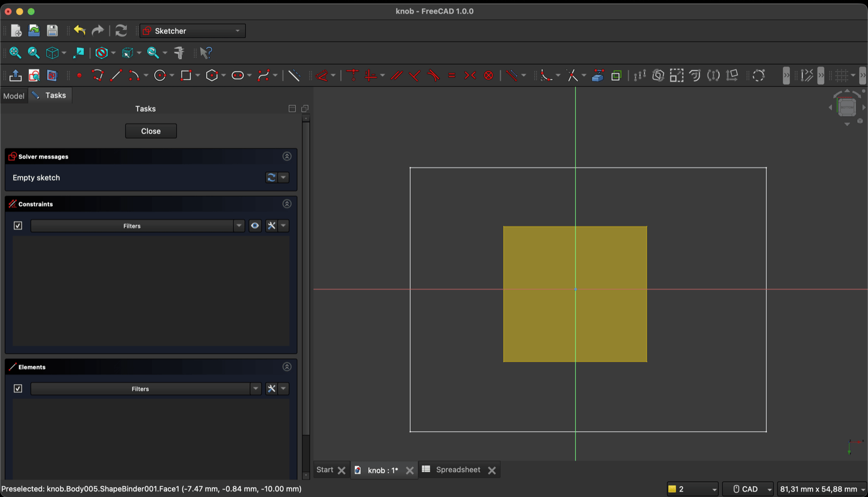Apply the Symmetric constraint
This screenshot has height=497, width=868.
[x=470, y=75]
